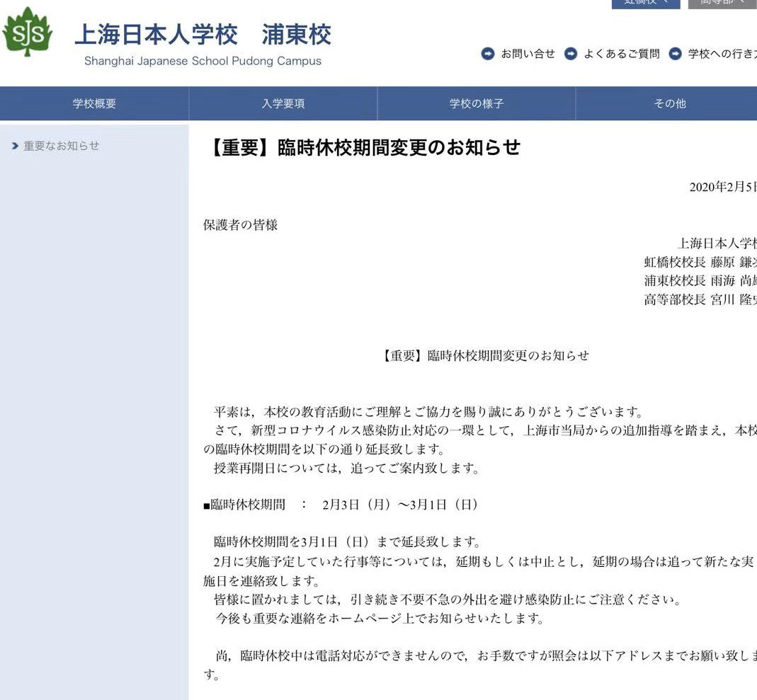Click the line starting 尚，臨時休校中は電話対応
The image size is (757, 700).
click(x=486, y=655)
